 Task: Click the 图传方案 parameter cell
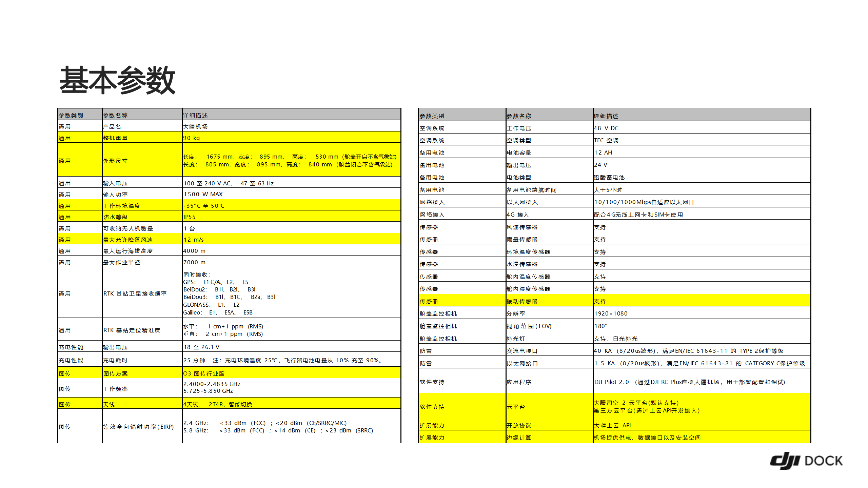(142, 373)
